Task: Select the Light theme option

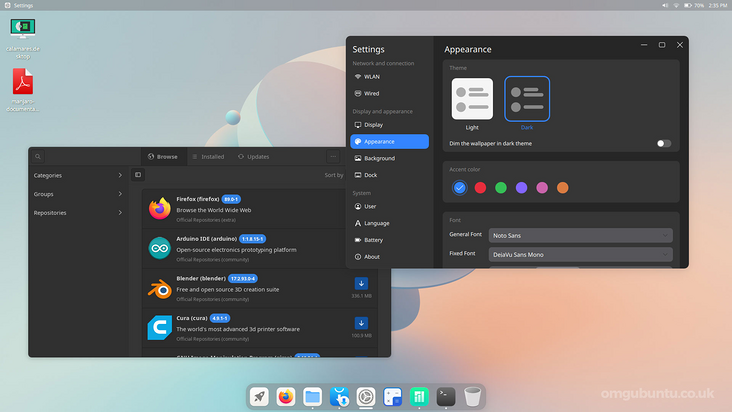Action: pos(472,100)
